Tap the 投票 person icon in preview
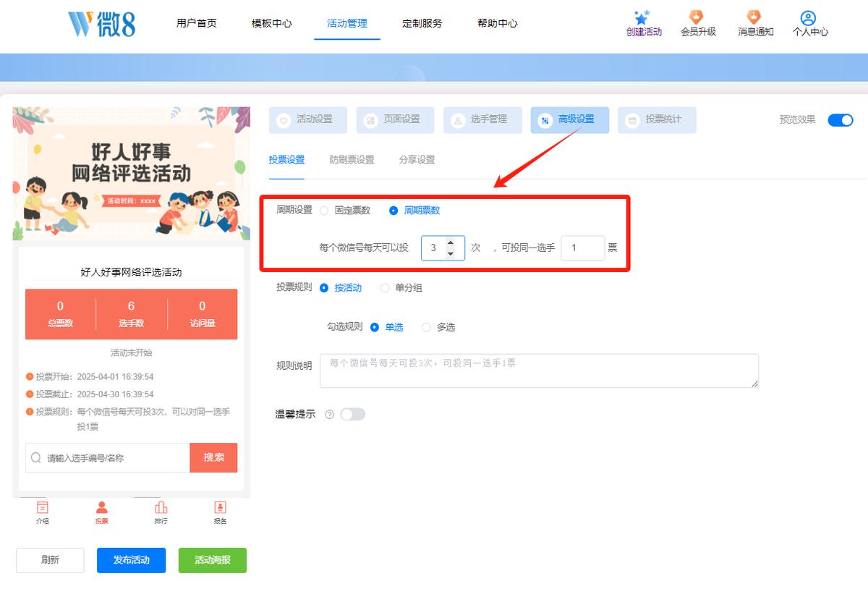This screenshot has width=868, height=592. coord(102,507)
